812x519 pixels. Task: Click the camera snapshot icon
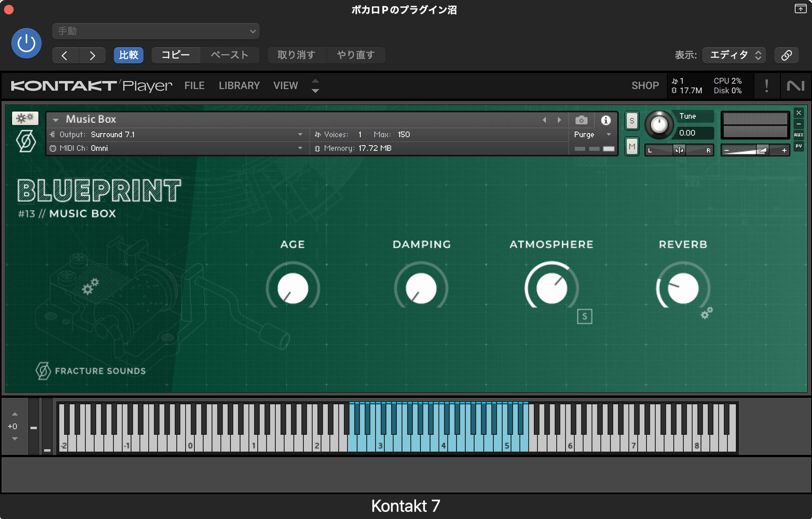click(582, 120)
